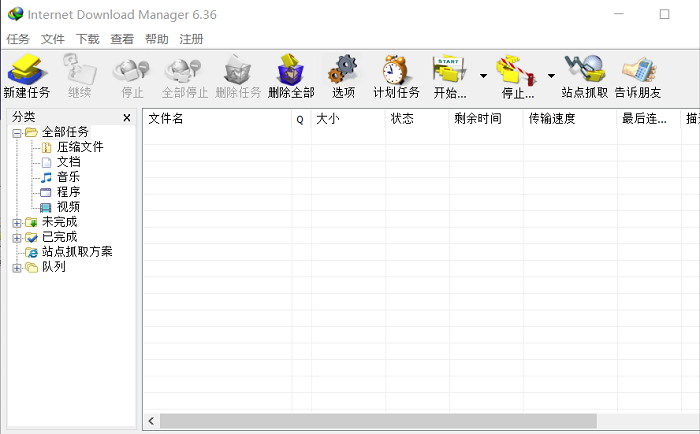Select the 已完成 text label
Viewport: 700px width, 434px height.
point(60,237)
